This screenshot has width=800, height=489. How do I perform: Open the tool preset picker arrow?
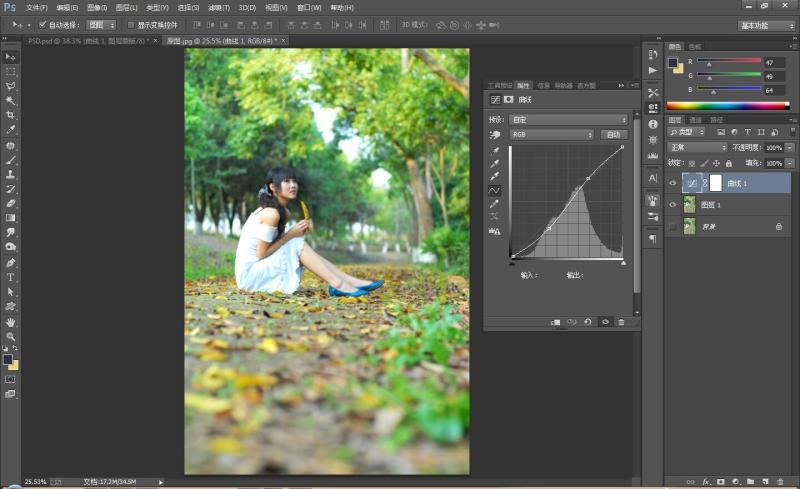[x=29, y=25]
